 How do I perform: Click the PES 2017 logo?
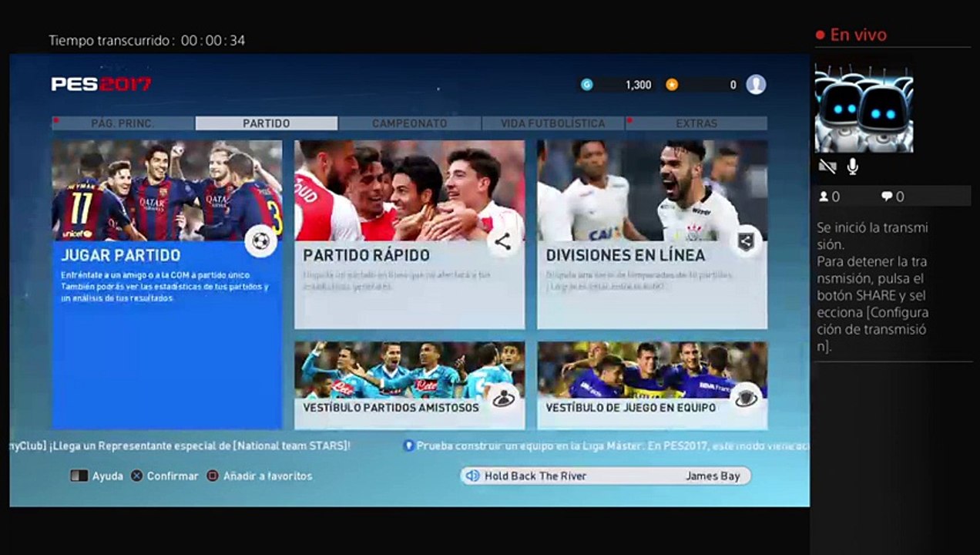(101, 85)
